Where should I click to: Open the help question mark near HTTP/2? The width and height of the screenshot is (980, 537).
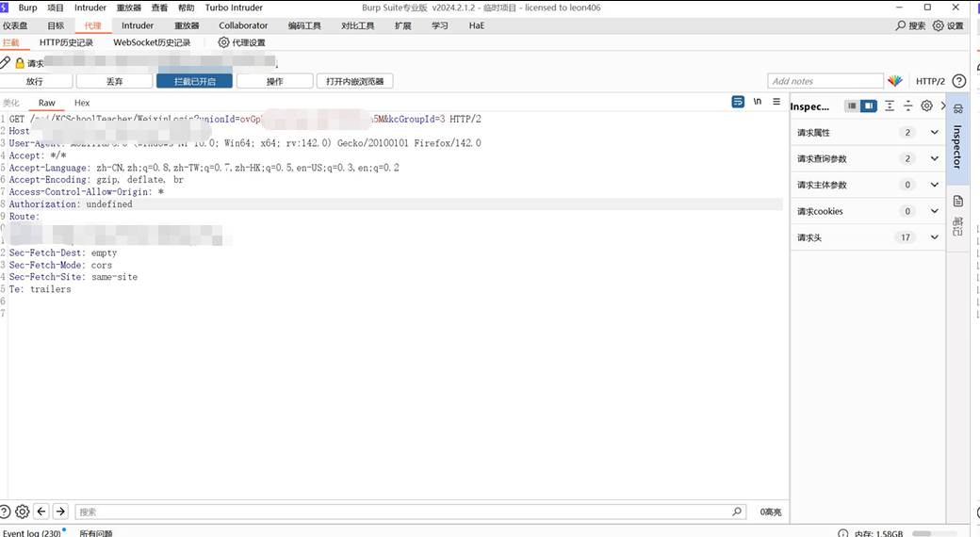point(958,81)
